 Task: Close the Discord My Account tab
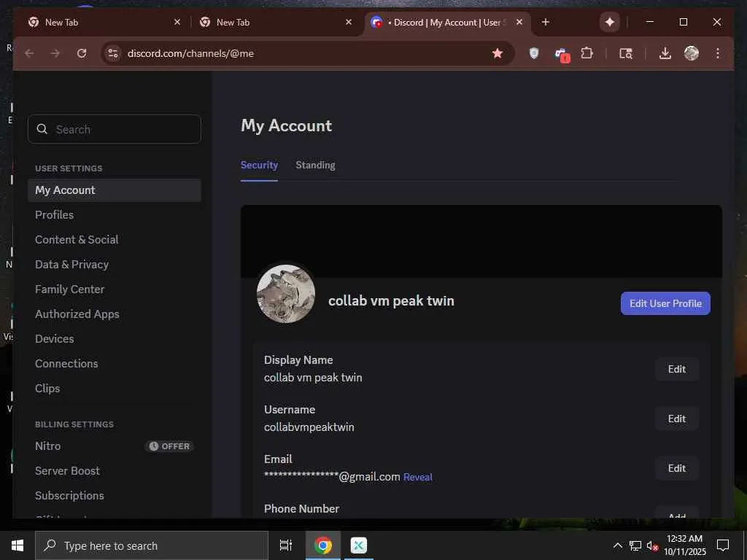tap(519, 22)
